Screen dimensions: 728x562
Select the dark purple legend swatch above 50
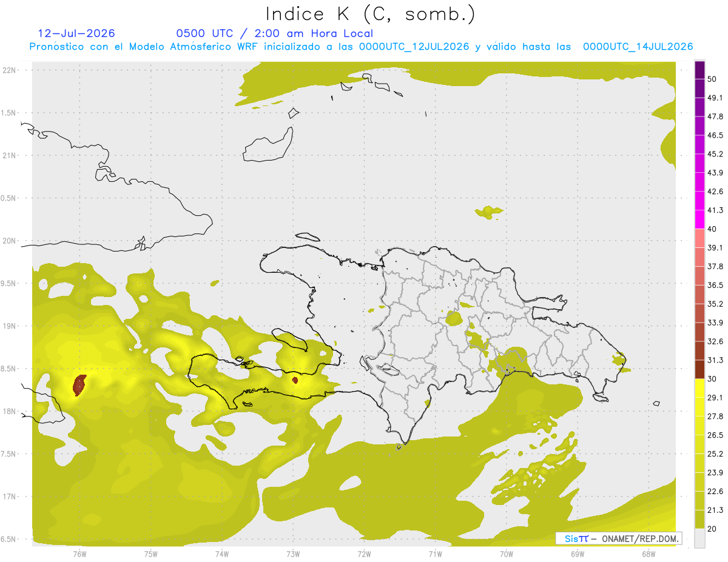(699, 70)
